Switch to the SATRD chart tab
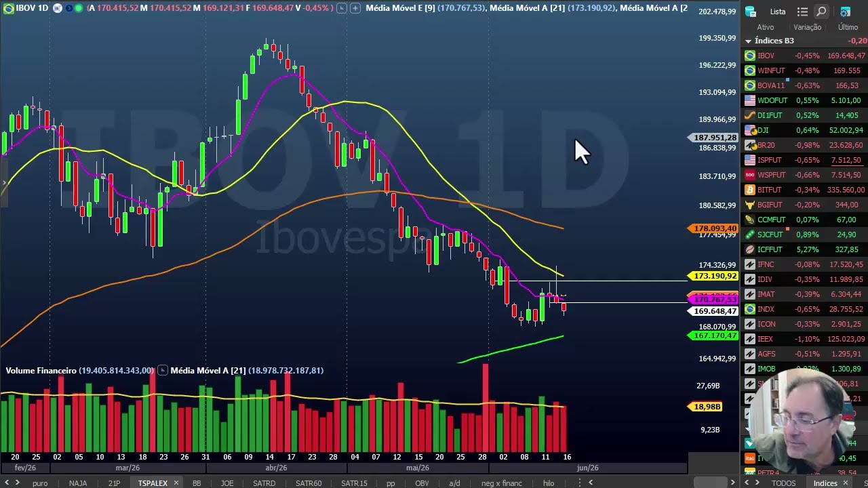 tap(264, 483)
